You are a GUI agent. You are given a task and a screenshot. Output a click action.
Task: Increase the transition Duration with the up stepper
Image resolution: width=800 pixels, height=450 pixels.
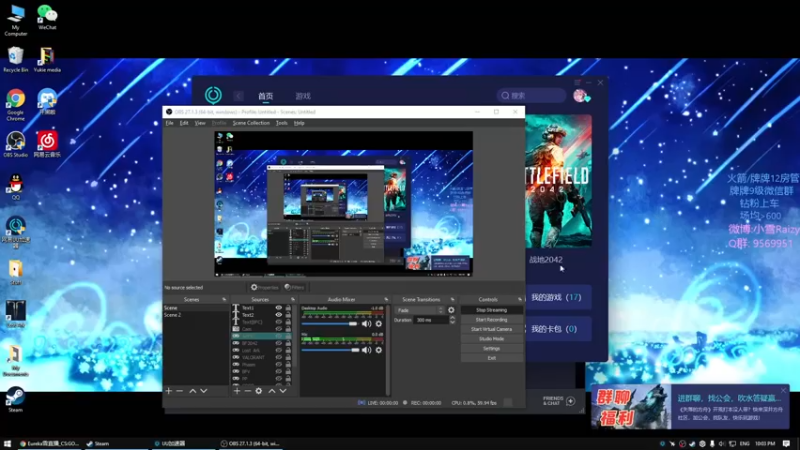(452, 317)
